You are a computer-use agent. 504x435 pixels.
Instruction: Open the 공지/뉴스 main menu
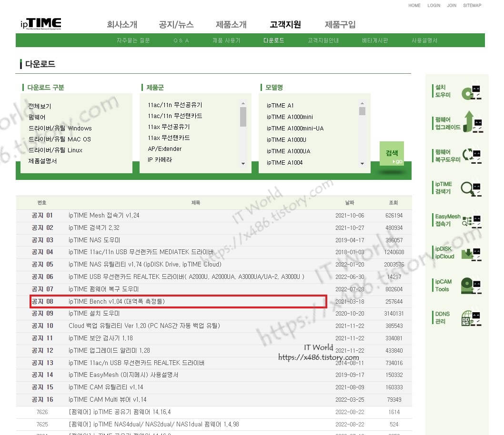[176, 24]
